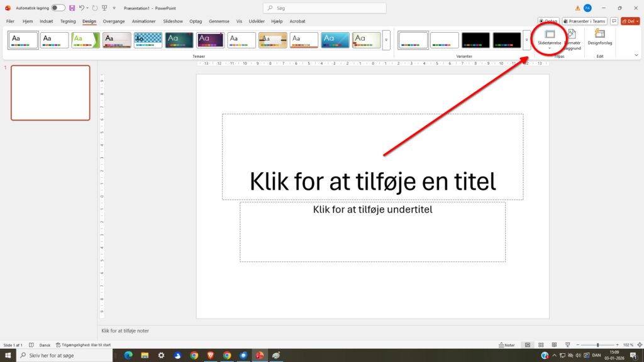Click the Undo arrow icon
The width and height of the screenshot is (644, 362).
[x=82, y=8]
